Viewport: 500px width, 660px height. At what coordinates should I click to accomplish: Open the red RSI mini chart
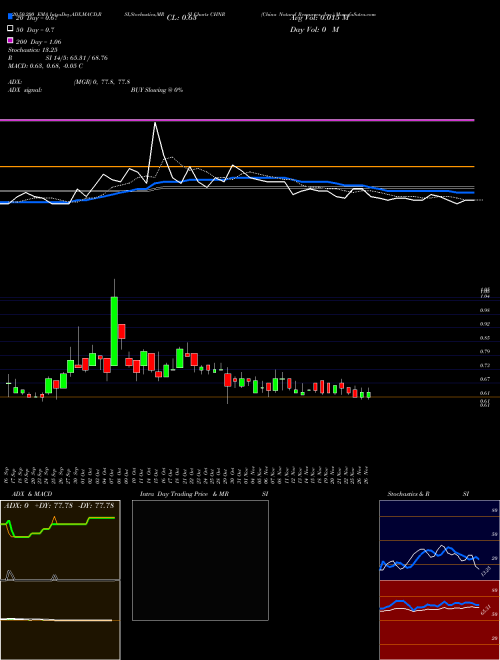click(x=439, y=620)
